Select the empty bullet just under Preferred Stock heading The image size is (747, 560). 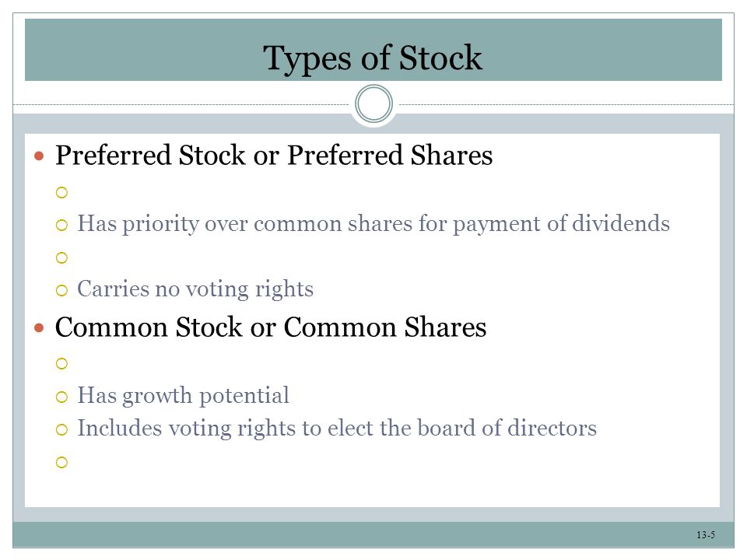pyautogui.click(x=61, y=192)
